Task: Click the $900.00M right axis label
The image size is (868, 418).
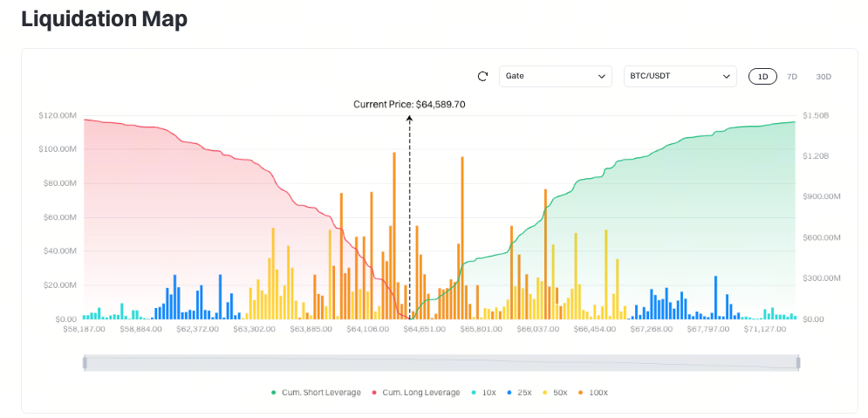Action: point(822,197)
